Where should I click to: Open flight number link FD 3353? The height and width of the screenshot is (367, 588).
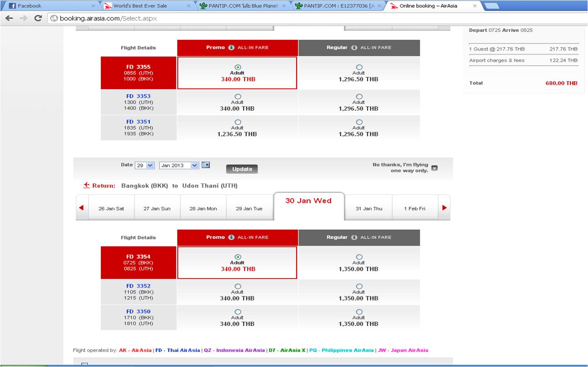pyautogui.click(x=138, y=96)
